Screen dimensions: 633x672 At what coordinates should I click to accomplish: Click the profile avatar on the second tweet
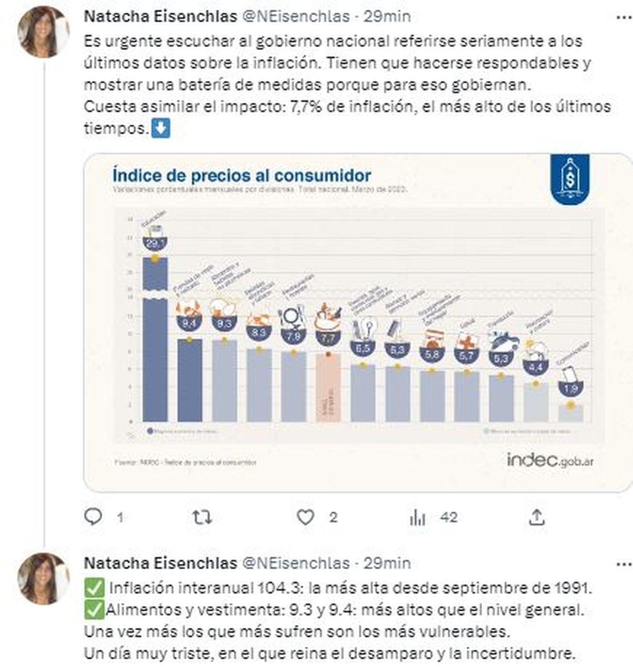43,578
